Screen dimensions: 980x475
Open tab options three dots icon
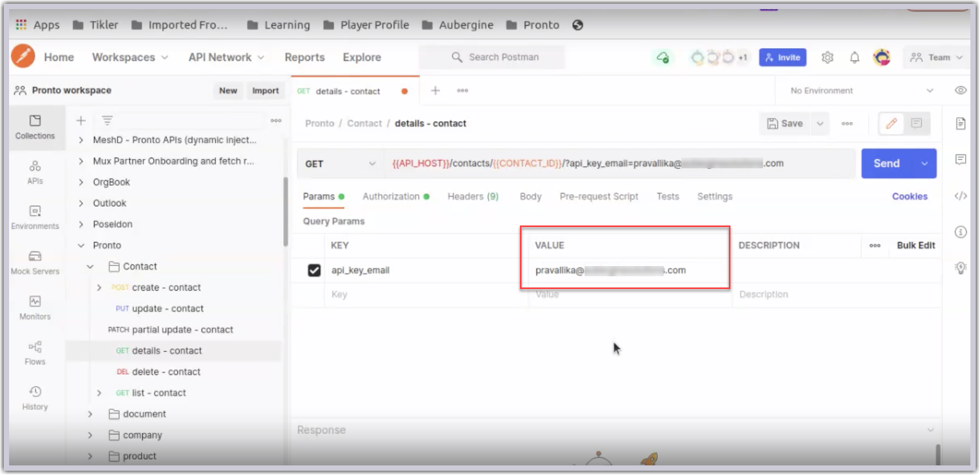tap(463, 91)
